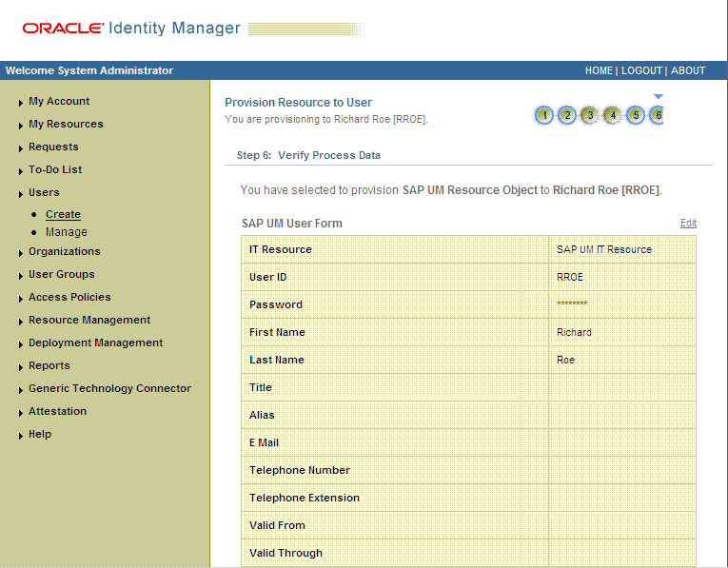Image resolution: width=728 pixels, height=568 pixels.
Task: Expand the Help arrow
Action: click(21, 436)
